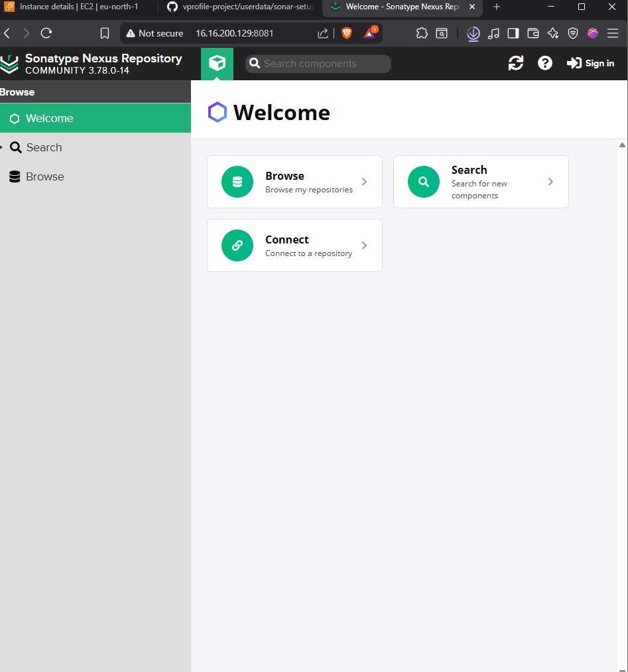
Task: Click the Sign in button
Action: pyautogui.click(x=590, y=64)
